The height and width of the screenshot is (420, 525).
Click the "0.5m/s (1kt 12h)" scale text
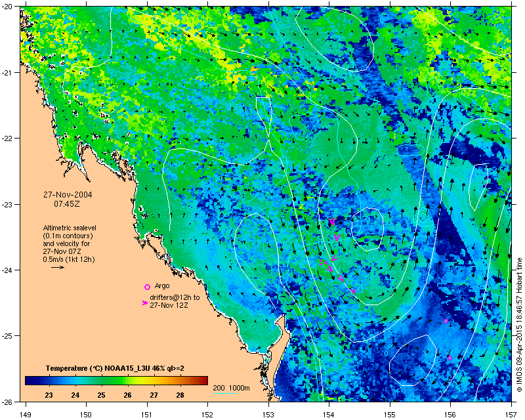click(x=69, y=259)
